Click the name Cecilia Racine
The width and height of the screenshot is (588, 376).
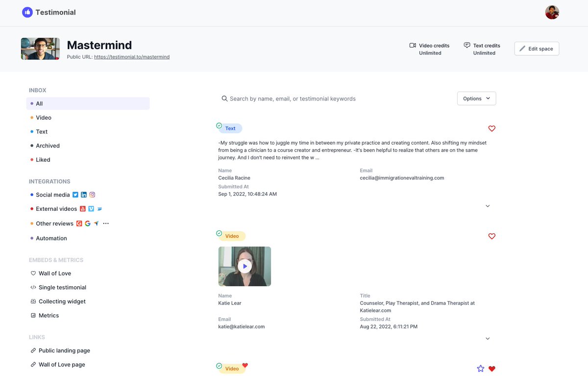coord(234,178)
